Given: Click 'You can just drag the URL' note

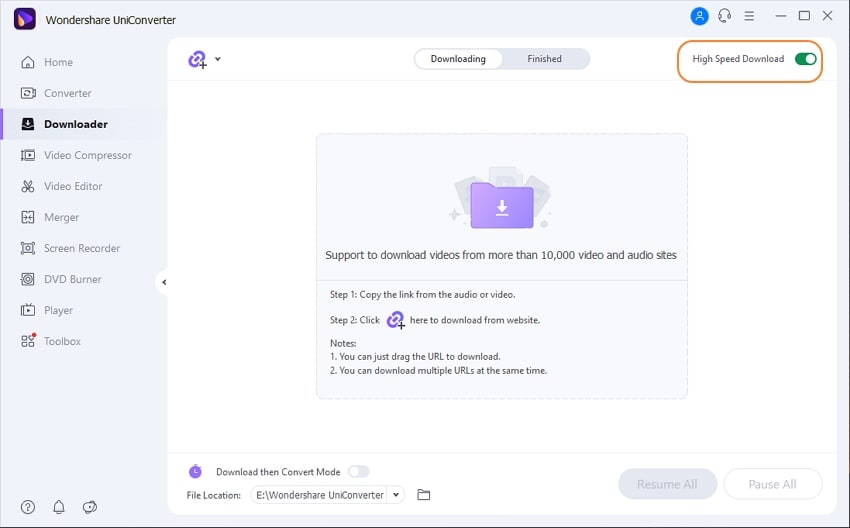Looking at the screenshot, I should [x=415, y=357].
